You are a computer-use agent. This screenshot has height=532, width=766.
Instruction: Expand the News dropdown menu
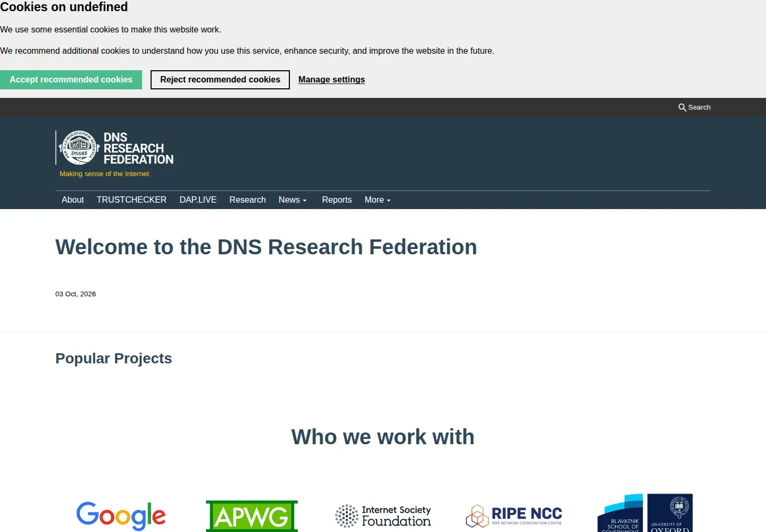pos(293,200)
